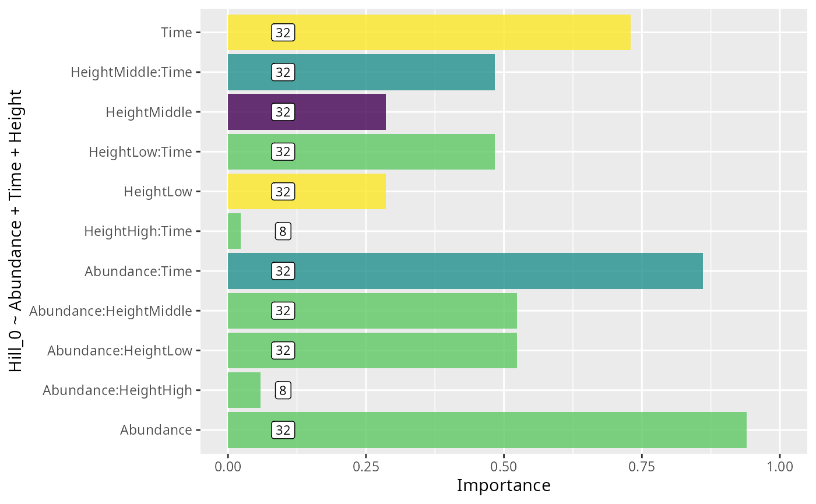816x504 pixels.
Task: Click the Importance x-axis title
Action: tap(504, 485)
